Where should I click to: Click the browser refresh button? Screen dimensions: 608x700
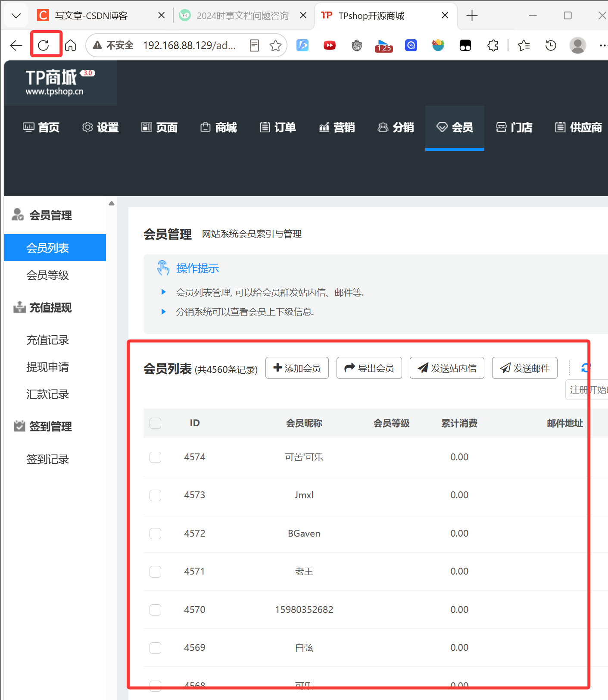click(x=44, y=45)
